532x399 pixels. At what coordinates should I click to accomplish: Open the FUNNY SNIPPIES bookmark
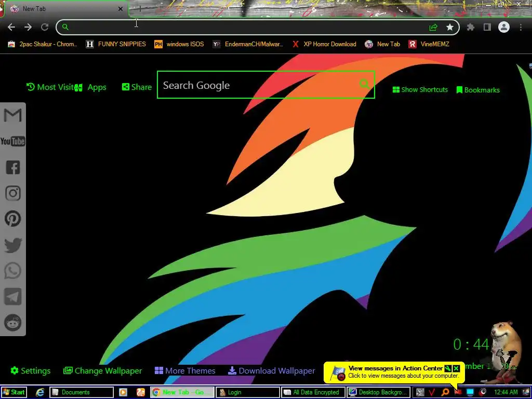pyautogui.click(x=116, y=44)
